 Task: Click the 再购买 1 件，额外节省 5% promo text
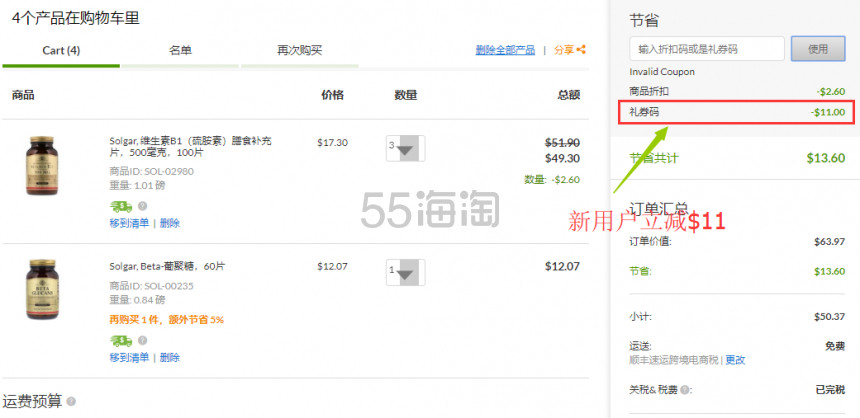coord(167,320)
